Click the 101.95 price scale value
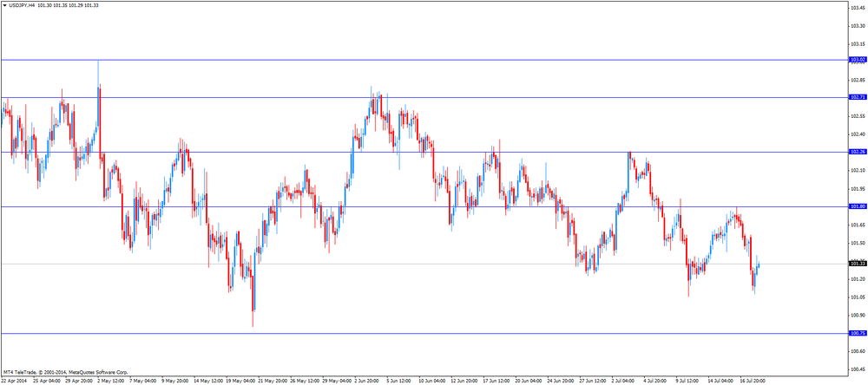The image size is (868, 385). [858, 189]
